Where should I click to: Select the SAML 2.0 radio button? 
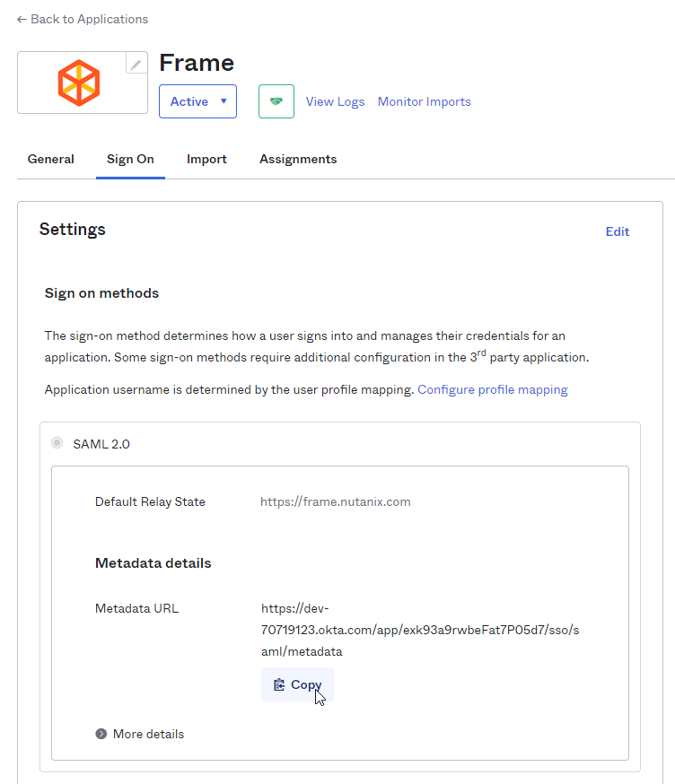click(57, 443)
